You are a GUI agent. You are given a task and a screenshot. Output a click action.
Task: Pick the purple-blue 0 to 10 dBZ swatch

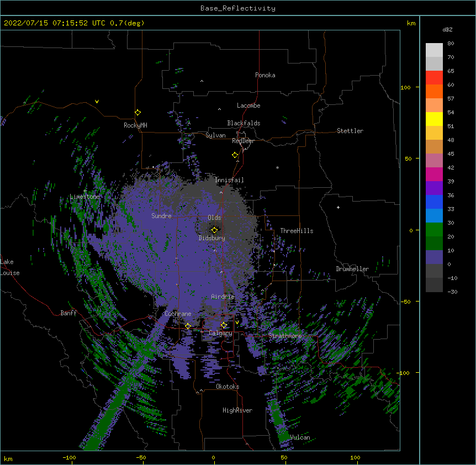[x=434, y=257]
